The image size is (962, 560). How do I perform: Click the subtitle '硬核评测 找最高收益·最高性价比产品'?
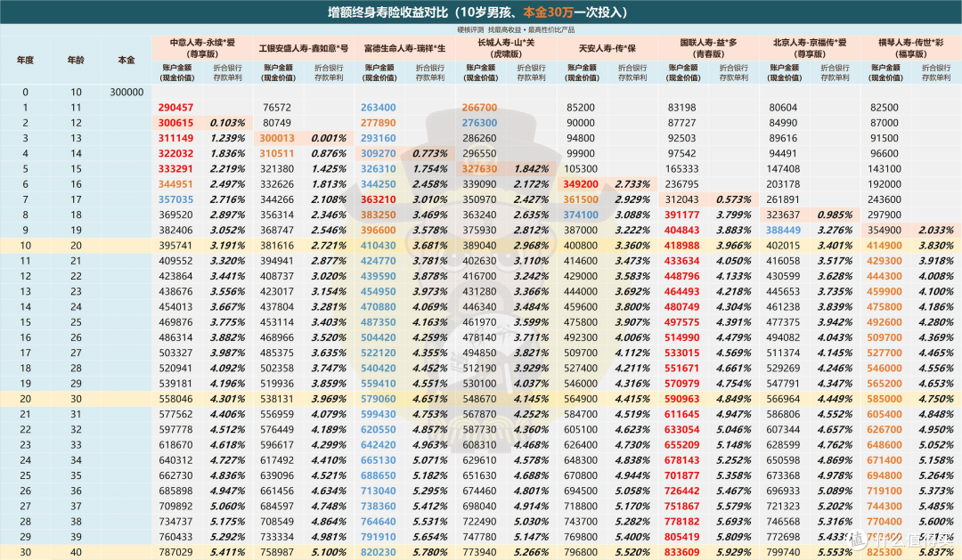[516, 29]
